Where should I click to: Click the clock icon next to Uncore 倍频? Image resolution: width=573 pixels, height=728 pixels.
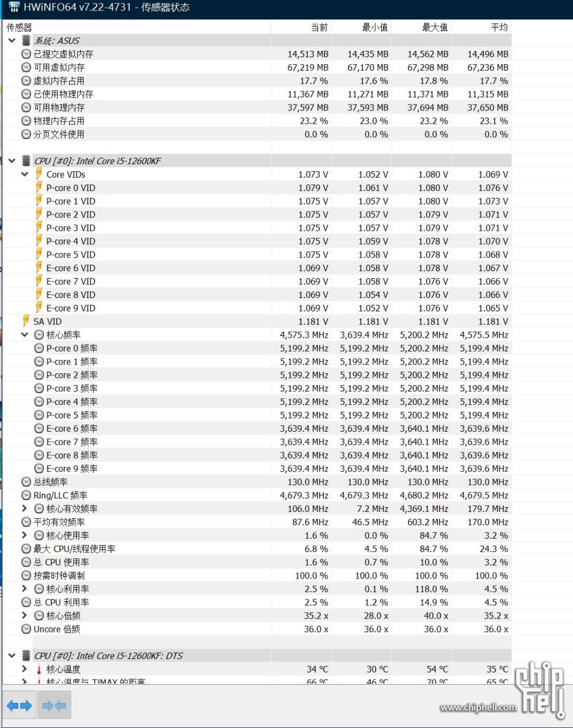26,629
